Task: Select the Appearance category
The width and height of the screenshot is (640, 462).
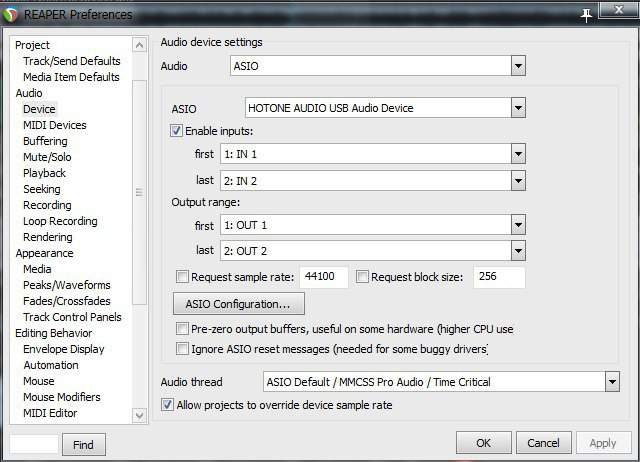Action: point(44,253)
